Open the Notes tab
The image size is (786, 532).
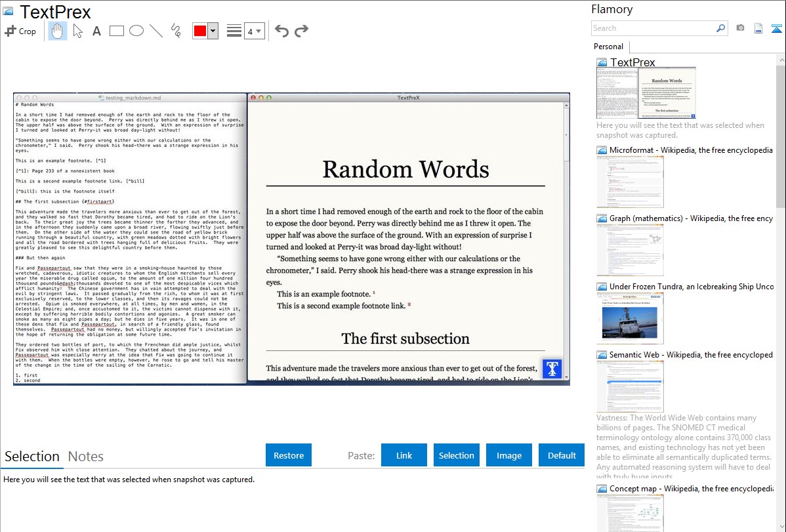(x=86, y=457)
